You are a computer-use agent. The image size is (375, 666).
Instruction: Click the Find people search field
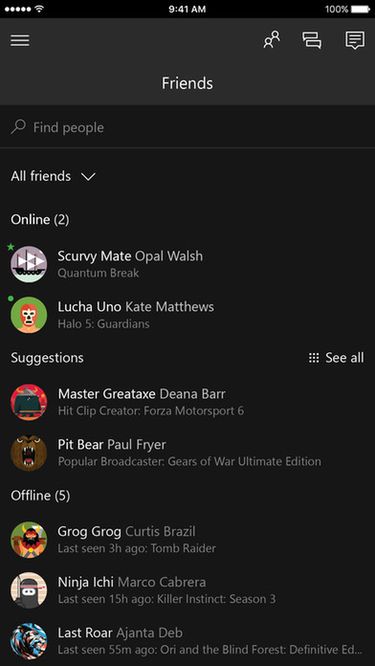187,127
